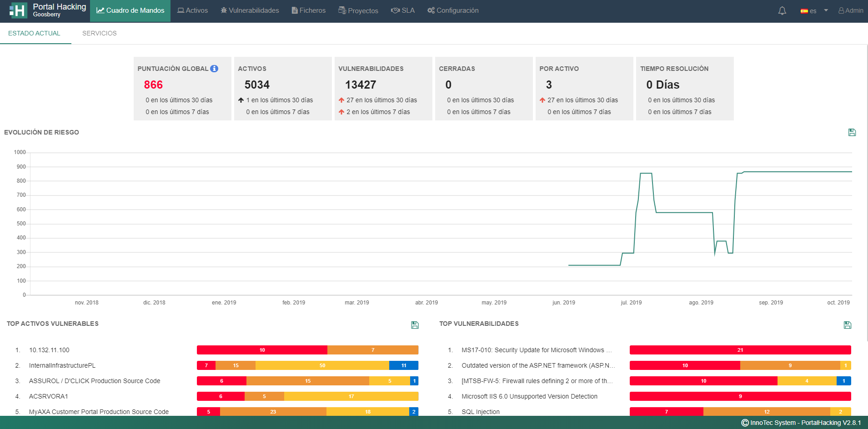Save the Top Vulnerabilidades chart
This screenshot has width=868, height=429.
[x=847, y=325]
